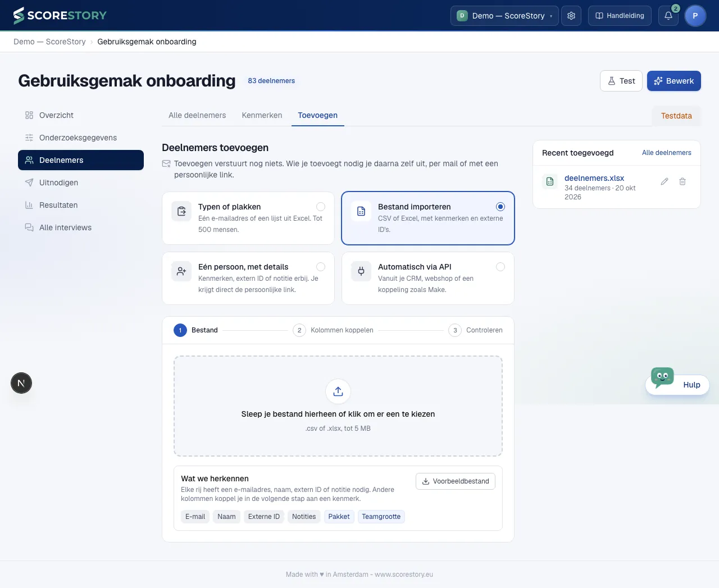Screen dimensions: 719x588
Task: Select the Typen of plakken radio
Action: coord(321,207)
